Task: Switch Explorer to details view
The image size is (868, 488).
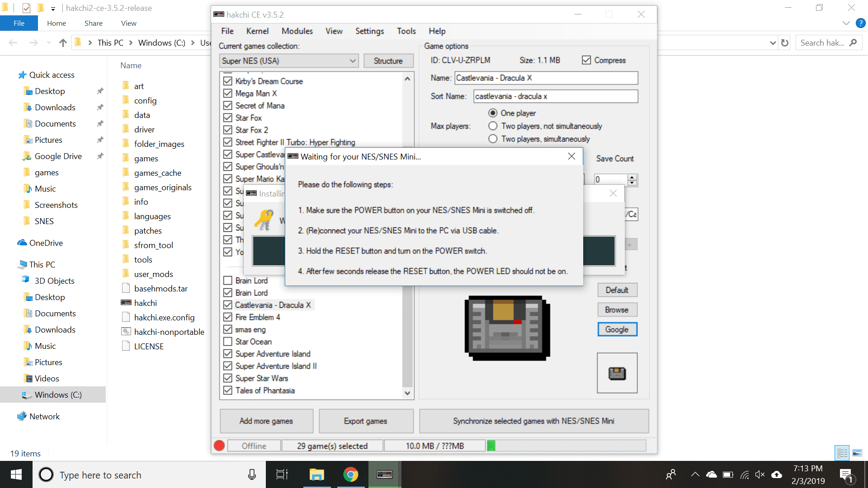Action: point(842,453)
